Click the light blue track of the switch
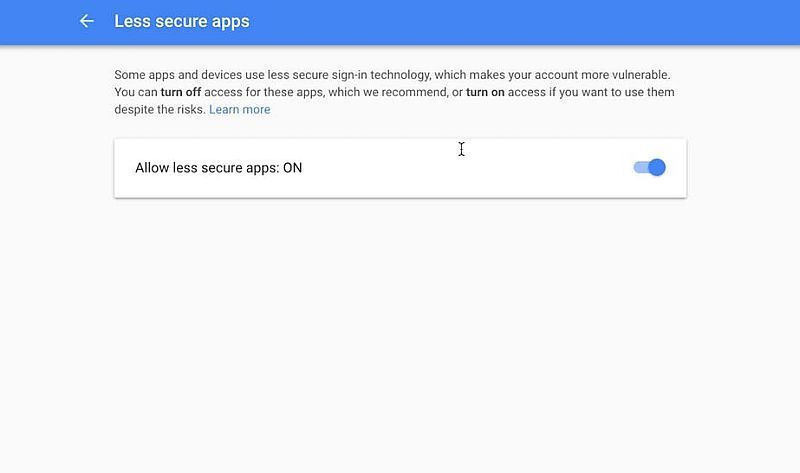Image resolution: width=800 pixels, height=473 pixels. (x=640, y=167)
